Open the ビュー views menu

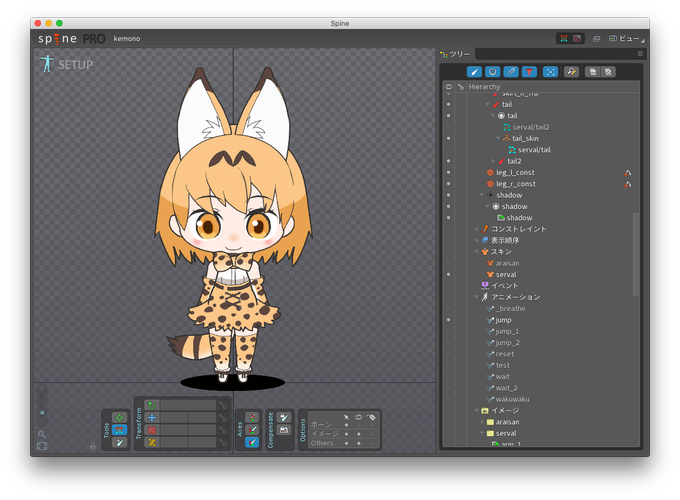pyautogui.click(x=626, y=39)
